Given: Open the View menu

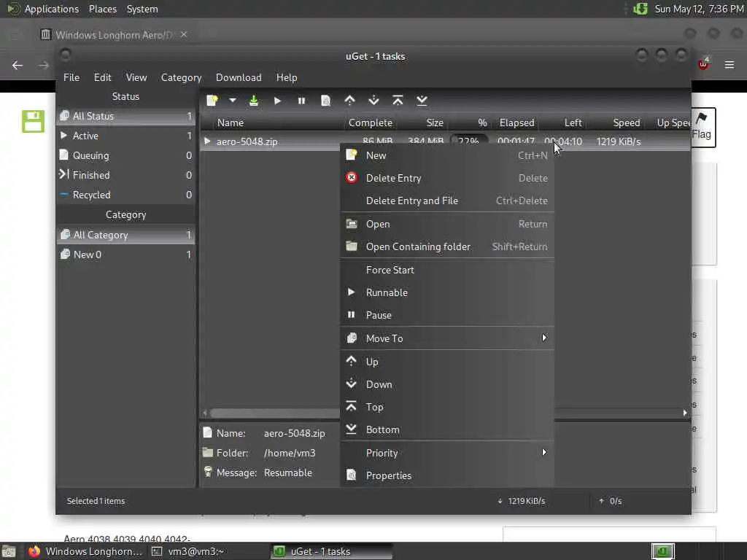Looking at the screenshot, I should [136, 77].
